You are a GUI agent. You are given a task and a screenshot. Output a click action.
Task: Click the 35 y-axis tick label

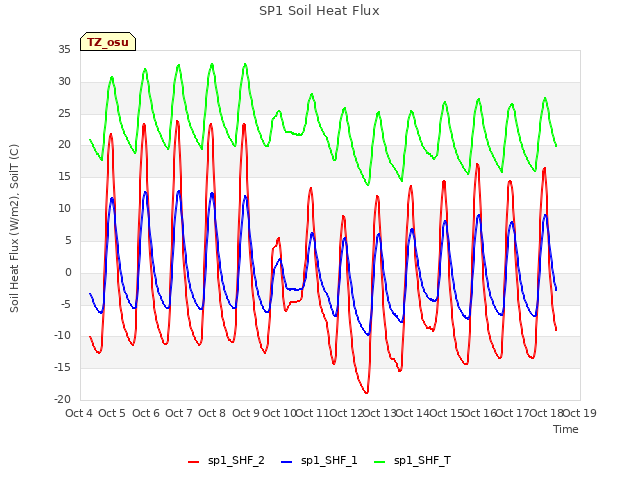coord(64,49)
